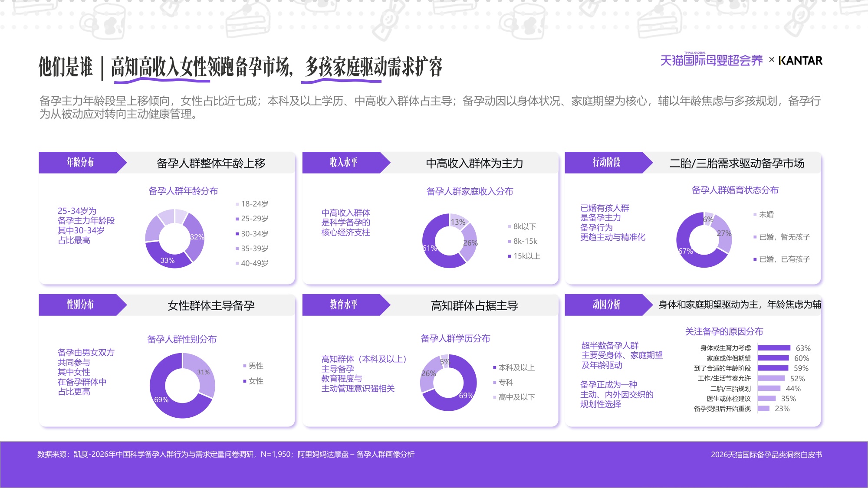This screenshot has height=488, width=868.
Task: Click the title 女性群体主导备孕
Action: (211, 305)
